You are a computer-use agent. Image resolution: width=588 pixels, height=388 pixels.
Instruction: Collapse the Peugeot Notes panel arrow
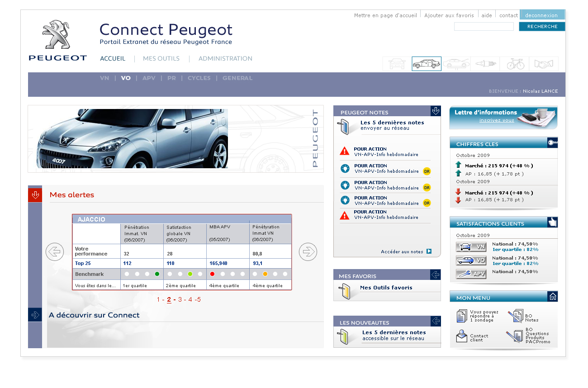436,111
